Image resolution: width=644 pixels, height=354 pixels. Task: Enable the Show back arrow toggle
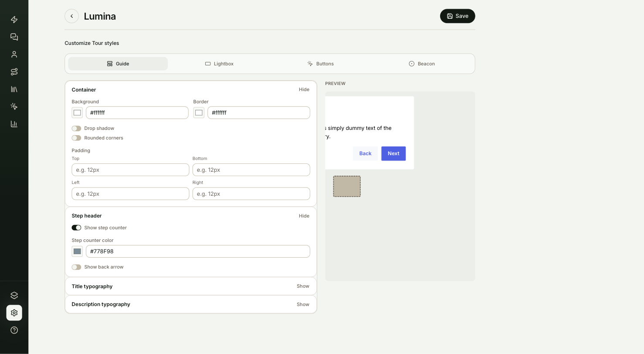point(76,267)
